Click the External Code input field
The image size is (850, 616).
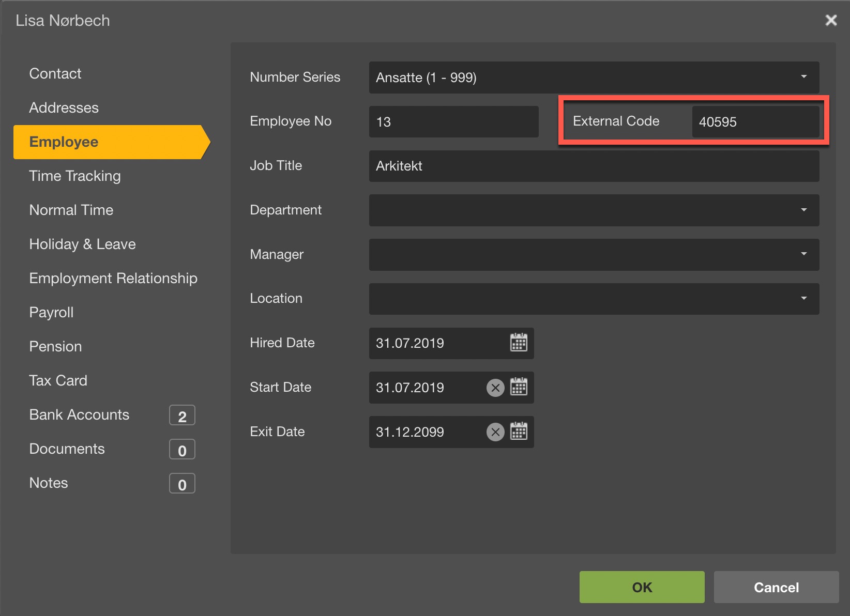(x=755, y=121)
